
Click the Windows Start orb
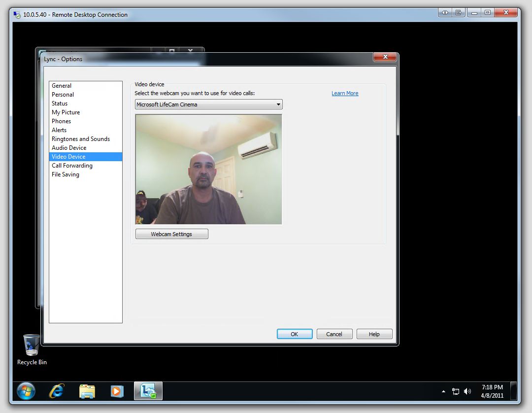point(26,391)
